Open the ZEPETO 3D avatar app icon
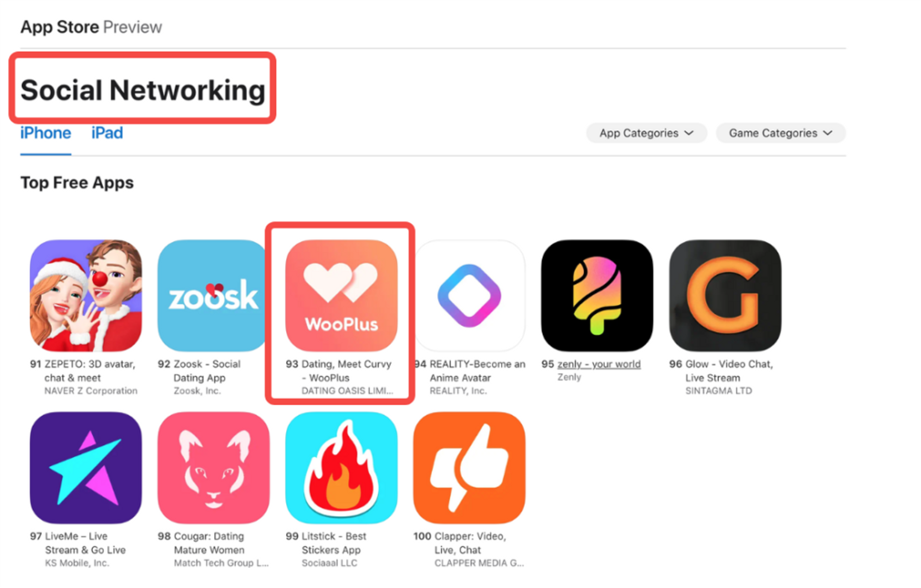The height and width of the screenshot is (588, 921). coord(86,296)
